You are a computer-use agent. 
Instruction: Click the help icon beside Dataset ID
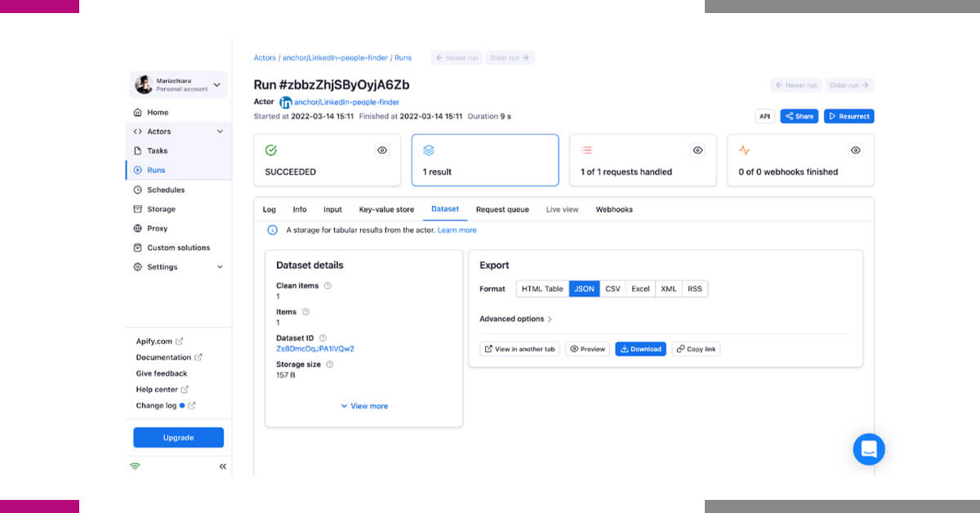[323, 338]
